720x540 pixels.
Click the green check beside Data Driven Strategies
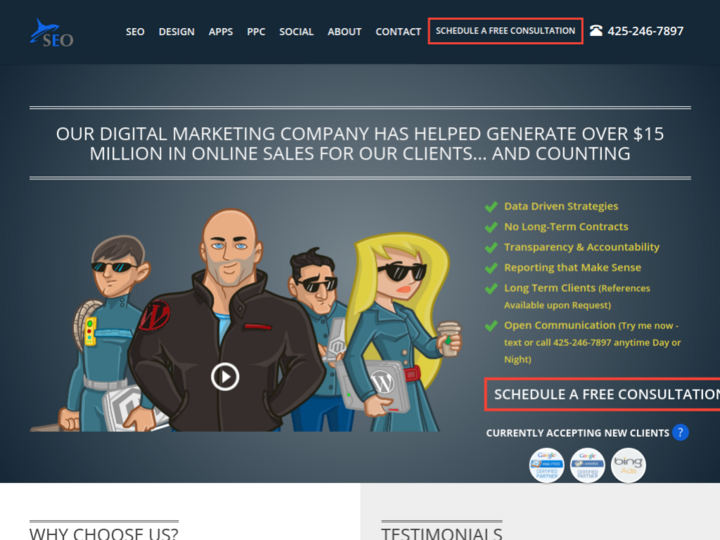point(491,206)
